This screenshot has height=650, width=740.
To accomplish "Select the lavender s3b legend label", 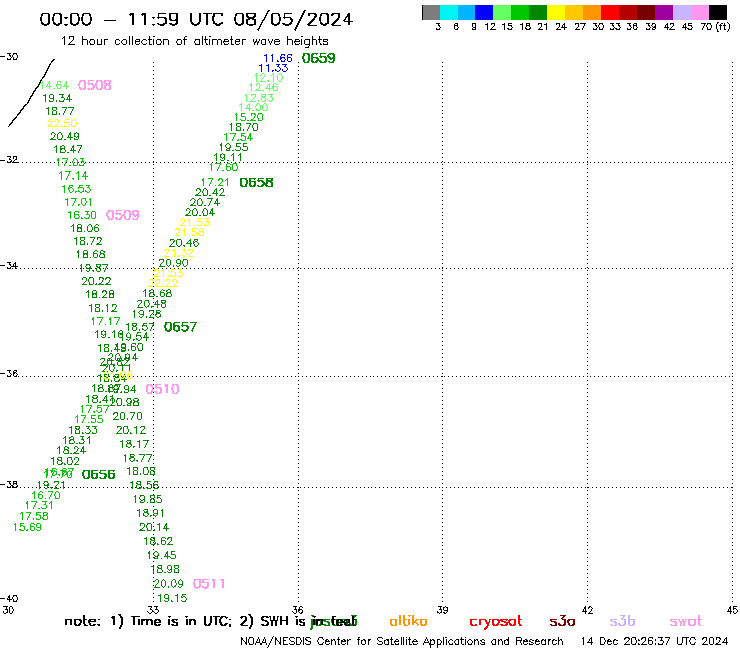I will pyautogui.click(x=622, y=621).
